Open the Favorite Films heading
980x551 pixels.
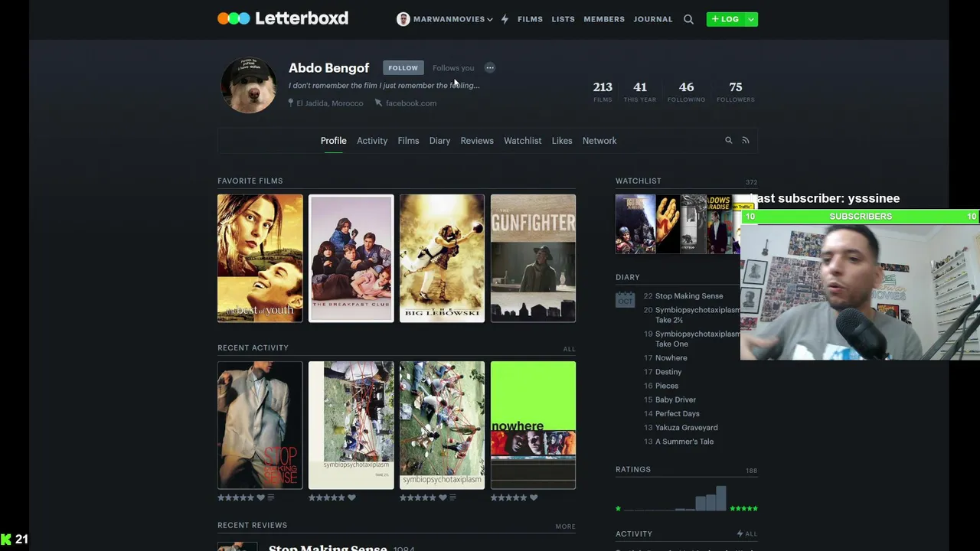coord(250,181)
